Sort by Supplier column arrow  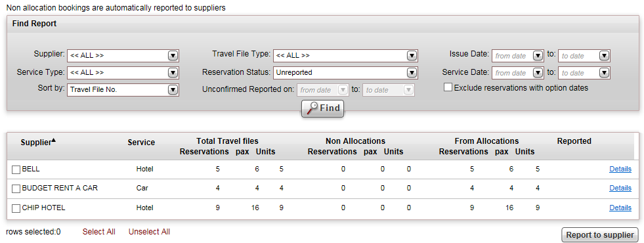pos(53,140)
